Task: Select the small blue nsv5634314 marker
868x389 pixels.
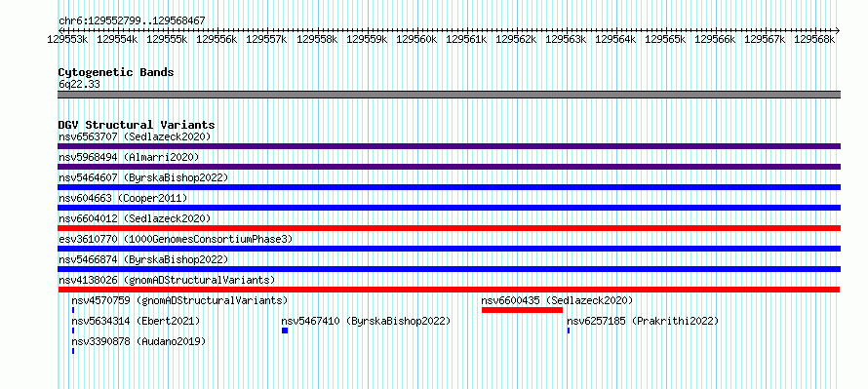Action: [x=72, y=331]
